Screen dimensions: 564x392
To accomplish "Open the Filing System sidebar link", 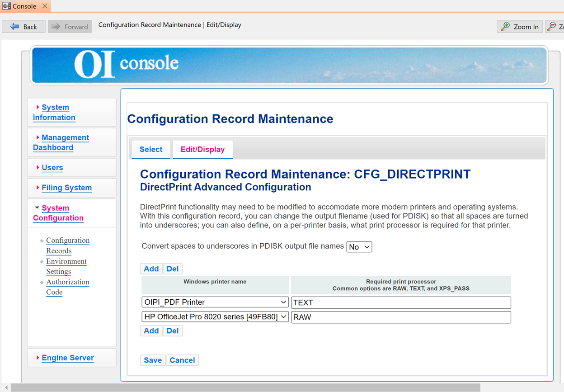I will click(x=67, y=188).
